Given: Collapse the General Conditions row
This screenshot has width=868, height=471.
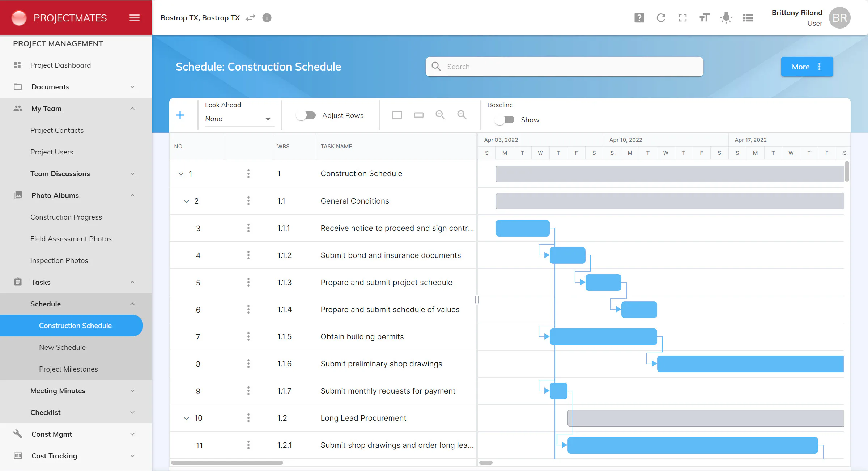Looking at the screenshot, I should (x=186, y=201).
